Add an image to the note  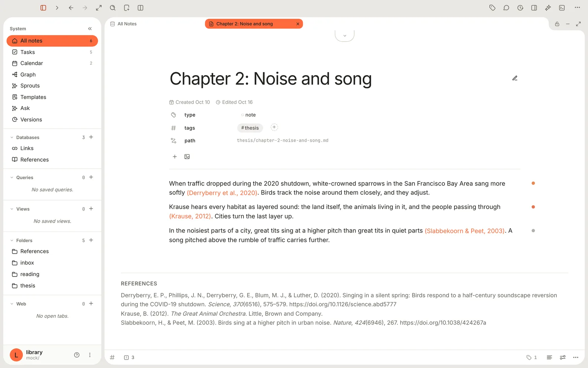(187, 157)
